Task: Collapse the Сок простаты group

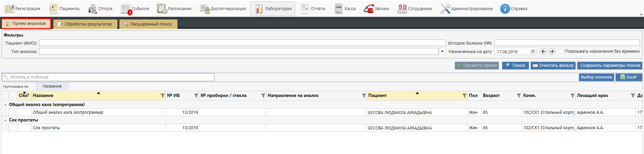Action: pos(5,120)
